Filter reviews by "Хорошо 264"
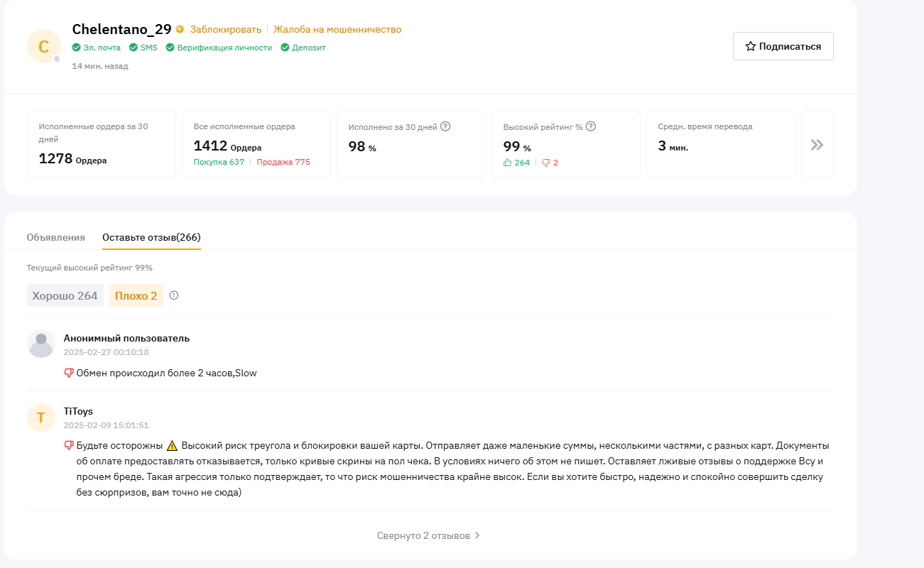This screenshot has height=568, width=924. (65, 295)
